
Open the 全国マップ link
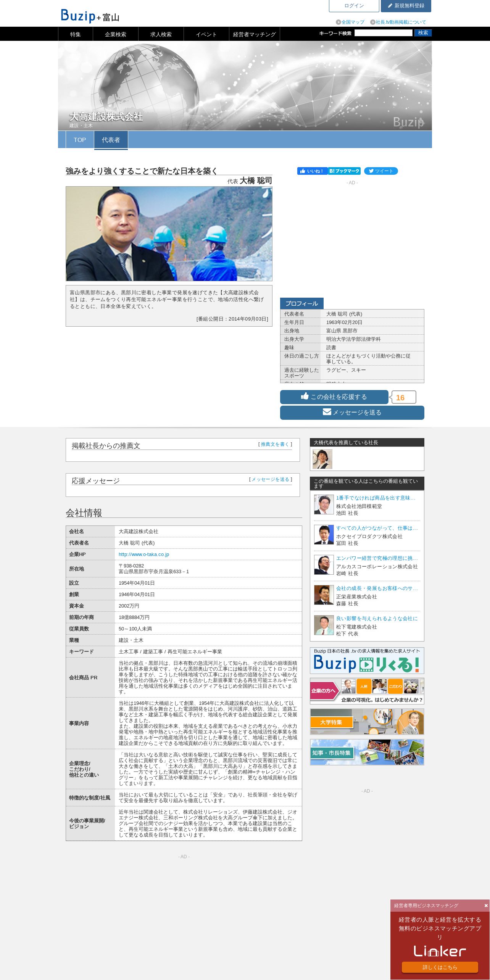[x=350, y=22]
